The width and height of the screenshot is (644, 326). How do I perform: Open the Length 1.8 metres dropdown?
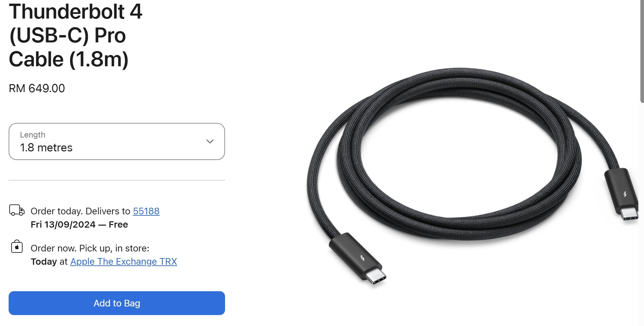[117, 141]
